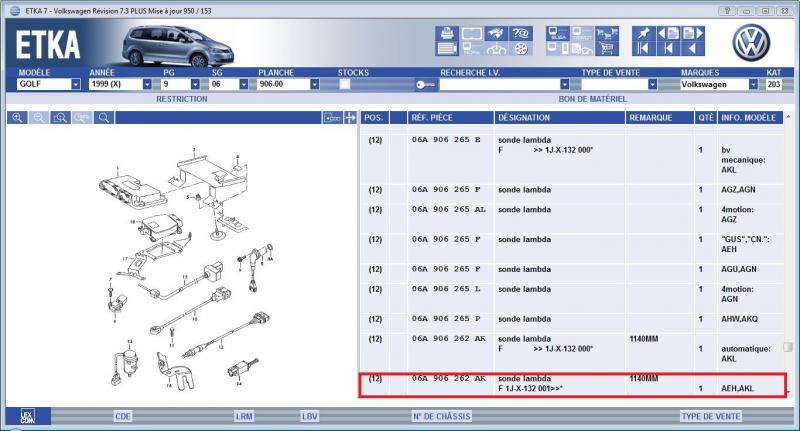Toggle the Stocks checkbox
The image size is (800, 431).
coord(345,85)
